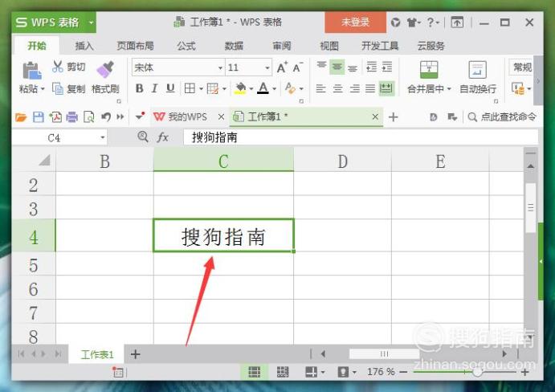Open a new document tab with plus
This screenshot has height=392, width=555.
coord(394,116)
